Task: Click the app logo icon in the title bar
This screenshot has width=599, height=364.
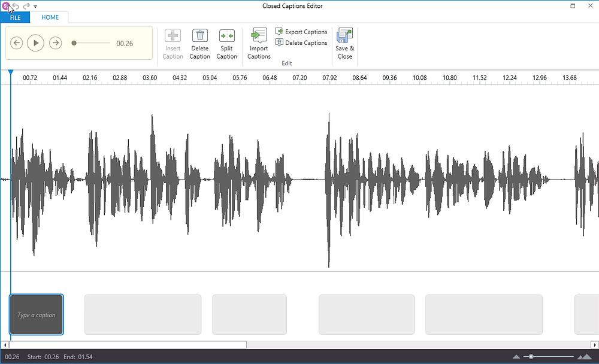Action: pos(5,6)
